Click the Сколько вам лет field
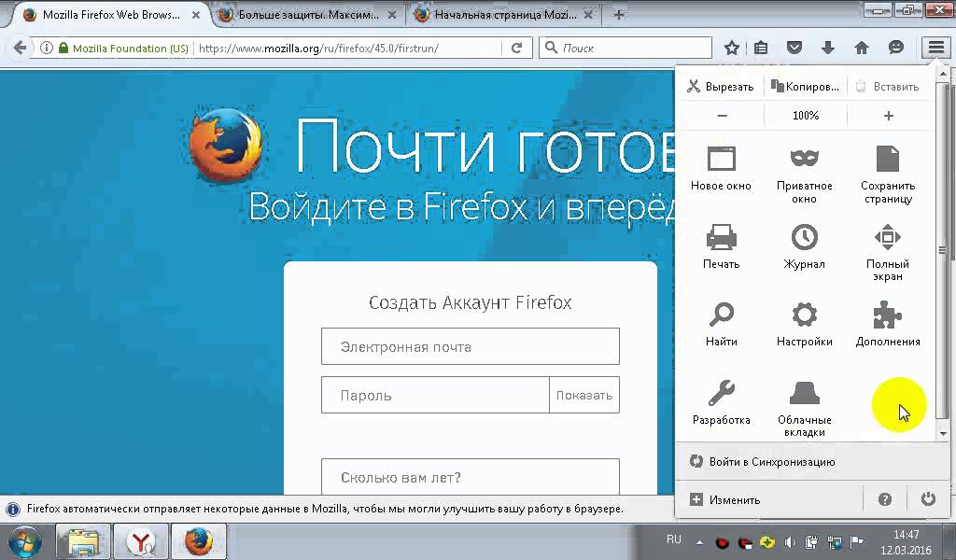The height and width of the screenshot is (560, 956). pos(471,477)
